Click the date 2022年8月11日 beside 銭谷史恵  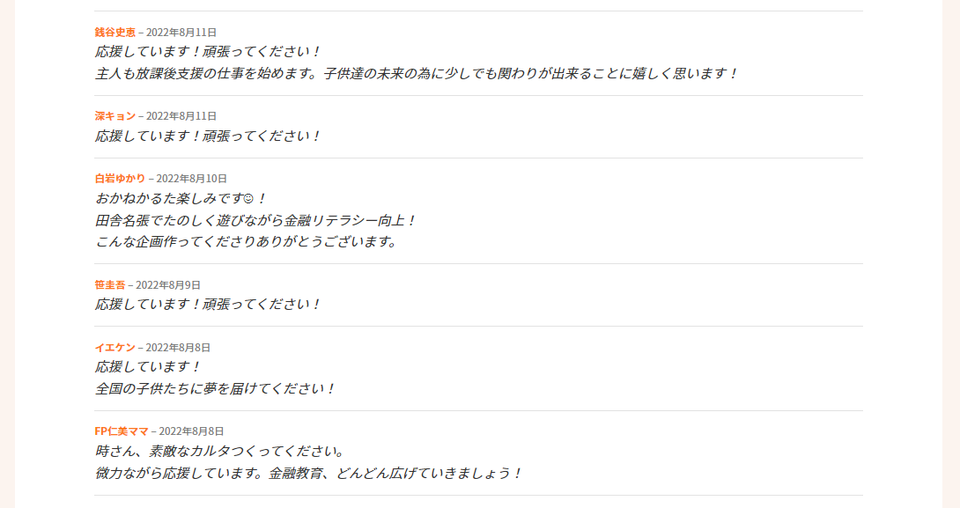pos(181,32)
